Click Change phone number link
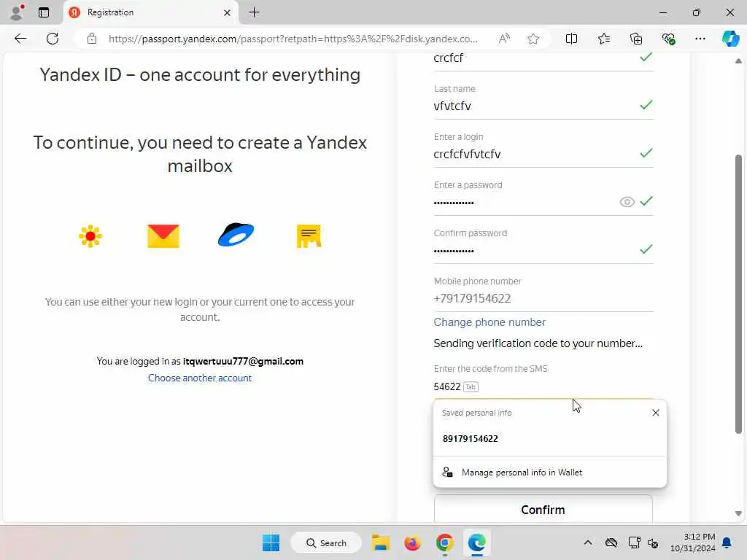 [x=489, y=322]
